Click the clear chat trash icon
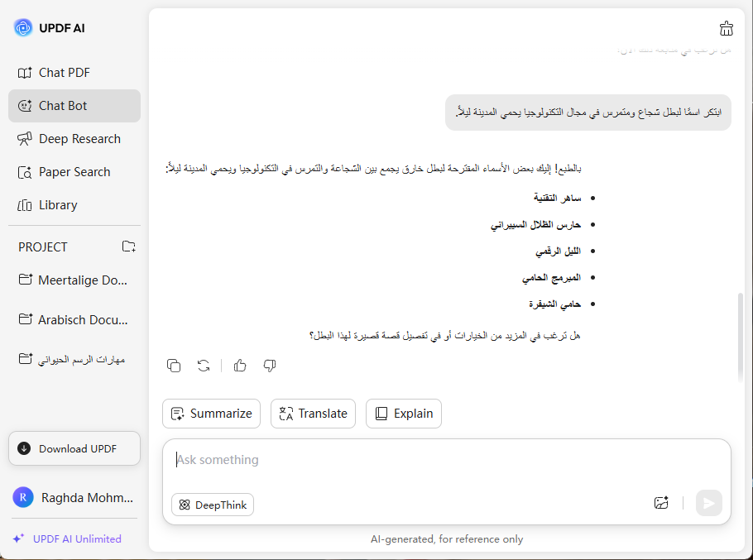 727,29
